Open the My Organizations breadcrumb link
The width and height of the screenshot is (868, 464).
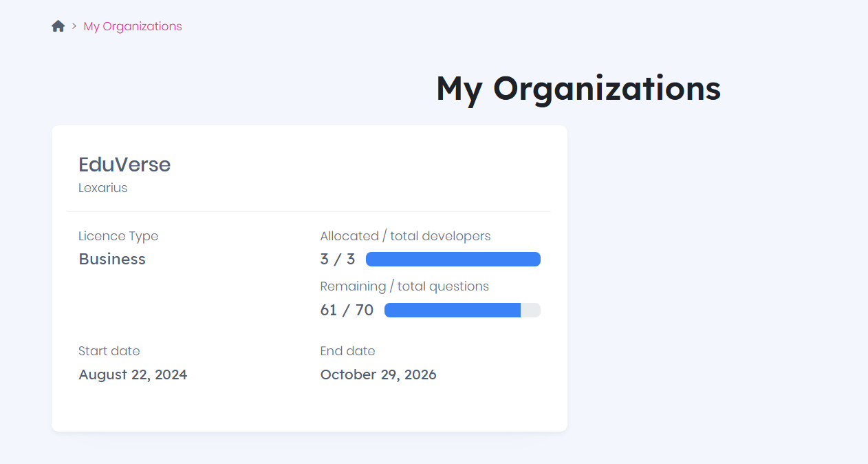coord(133,26)
